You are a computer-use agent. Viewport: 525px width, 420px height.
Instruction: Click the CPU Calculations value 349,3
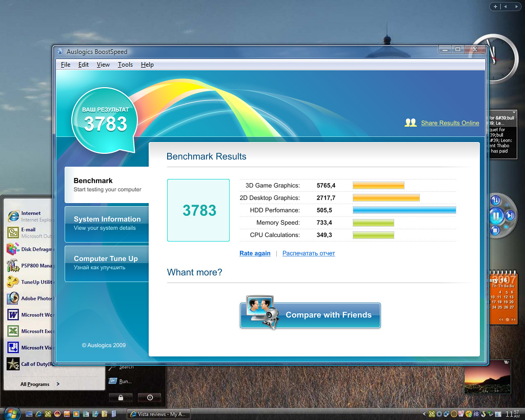pyautogui.click(x=324, y=235)
